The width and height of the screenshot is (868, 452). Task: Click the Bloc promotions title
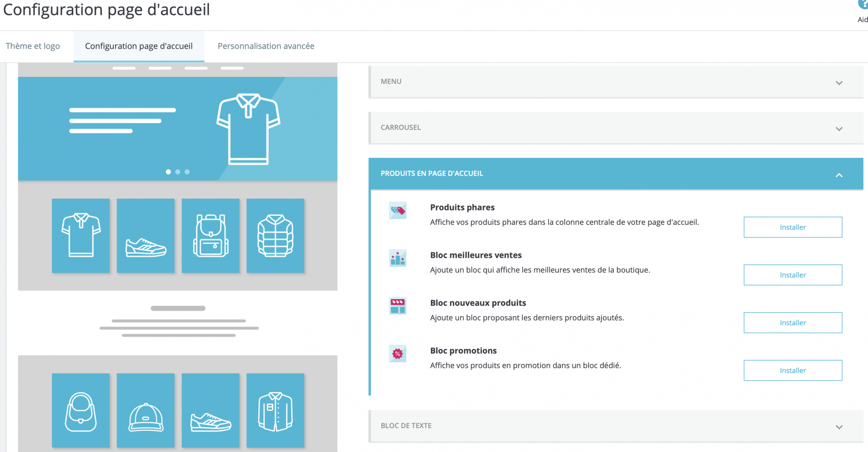(463, 351)
